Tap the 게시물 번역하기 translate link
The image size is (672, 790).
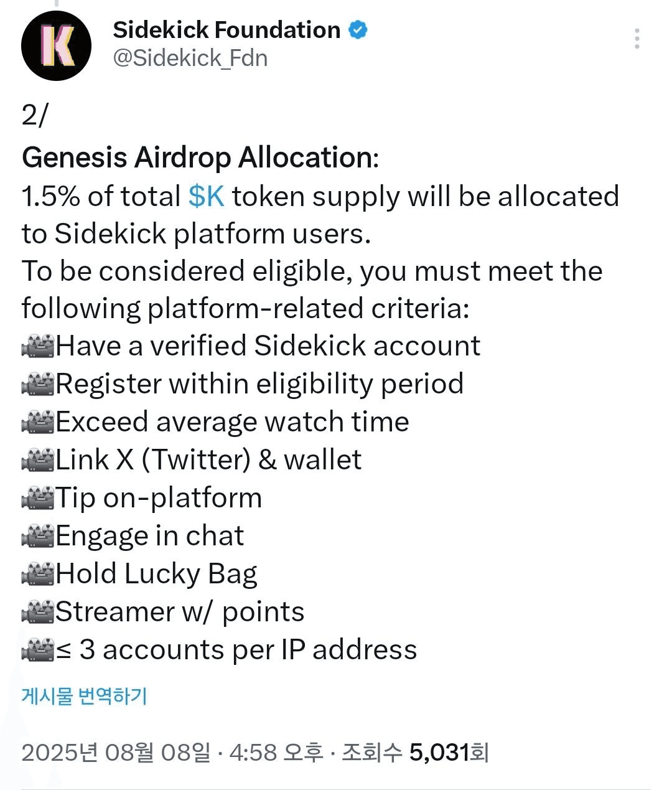(x=85, y=695)
